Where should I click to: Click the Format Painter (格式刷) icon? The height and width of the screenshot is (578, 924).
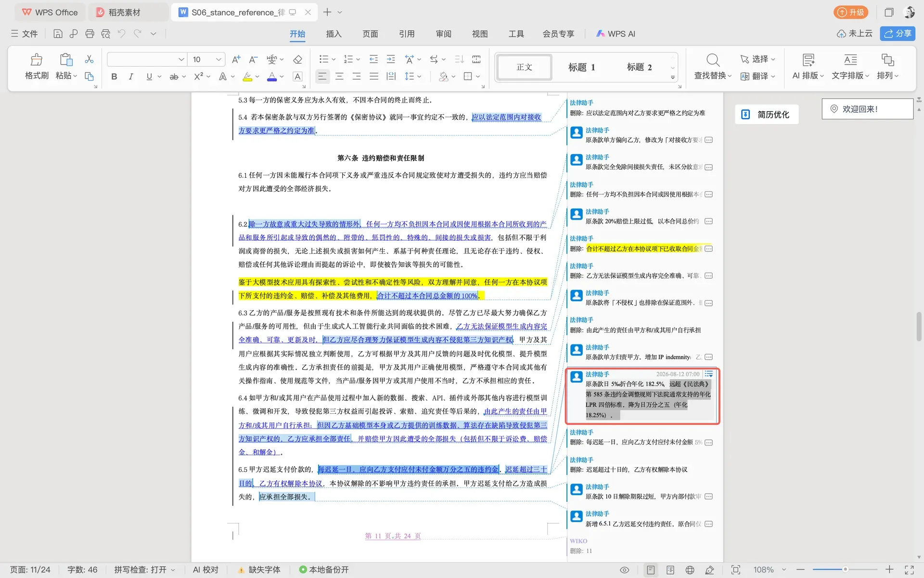[x=37, y=60]
